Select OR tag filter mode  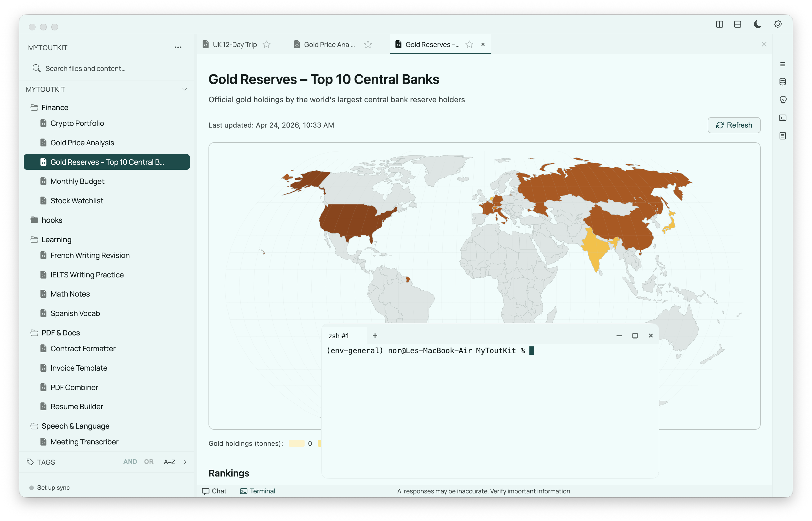point(148,462)
